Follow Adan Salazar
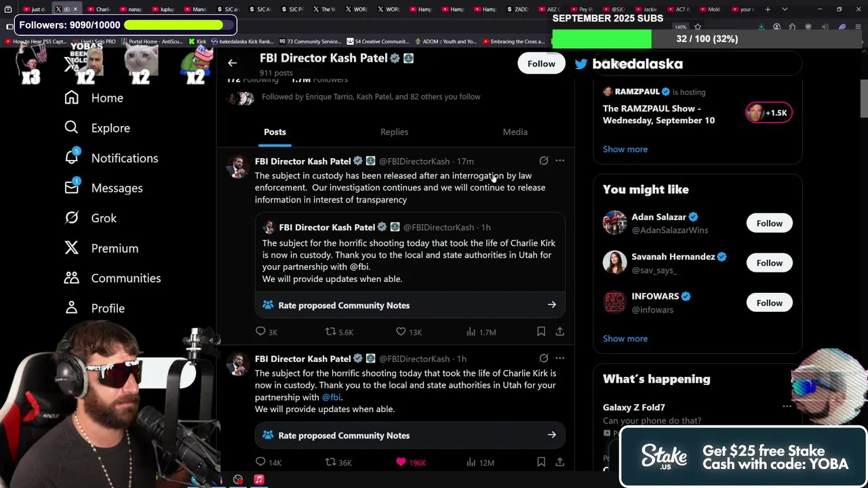 [x=769, y=223]
